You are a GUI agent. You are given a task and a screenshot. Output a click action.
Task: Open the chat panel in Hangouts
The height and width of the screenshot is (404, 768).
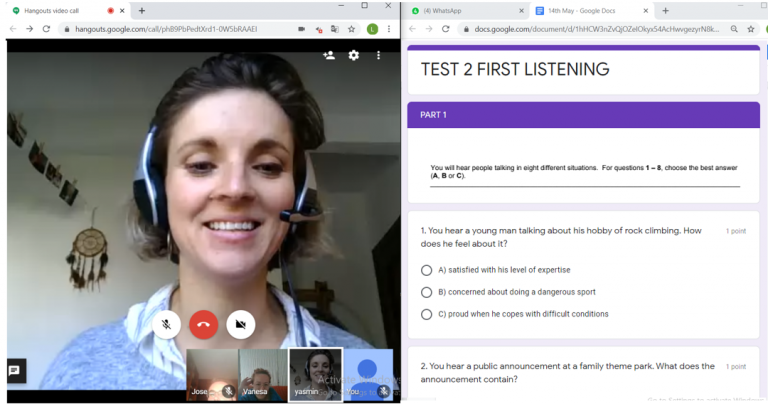coord(14,371)
